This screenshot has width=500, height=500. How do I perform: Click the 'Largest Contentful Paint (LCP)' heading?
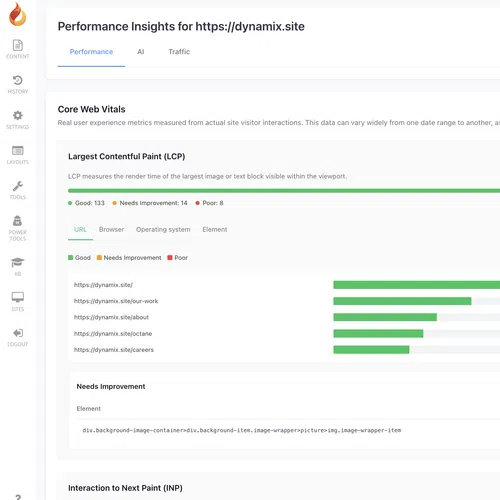pyautogui.click(x=126, y=156)
